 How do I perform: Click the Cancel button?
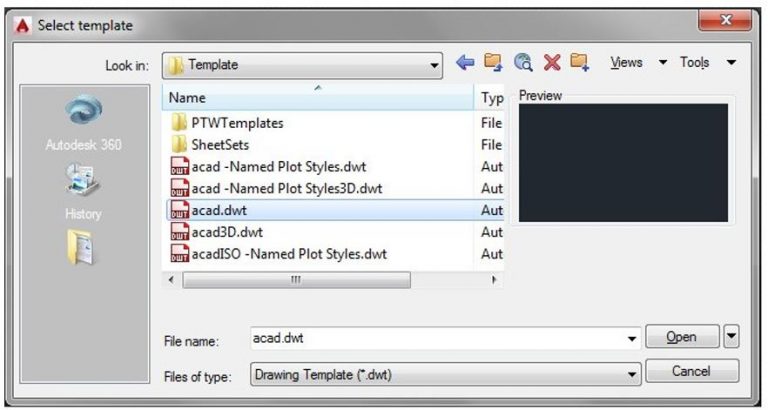click(691, 371)
